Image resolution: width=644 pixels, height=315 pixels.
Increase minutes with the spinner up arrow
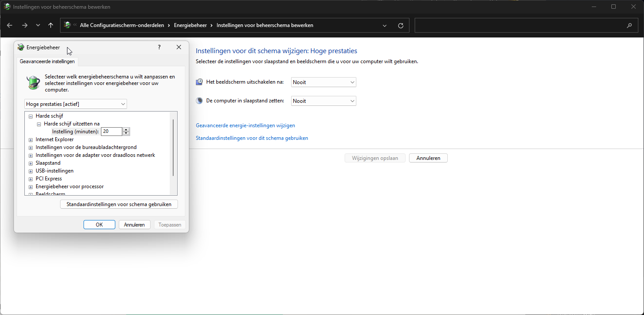126,129
